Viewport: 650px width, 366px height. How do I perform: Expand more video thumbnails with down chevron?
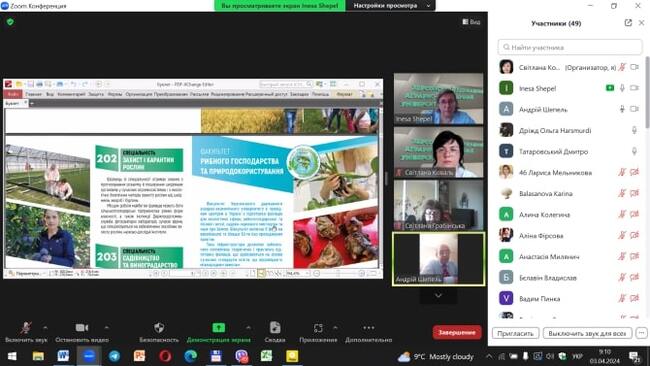(438, 296)
